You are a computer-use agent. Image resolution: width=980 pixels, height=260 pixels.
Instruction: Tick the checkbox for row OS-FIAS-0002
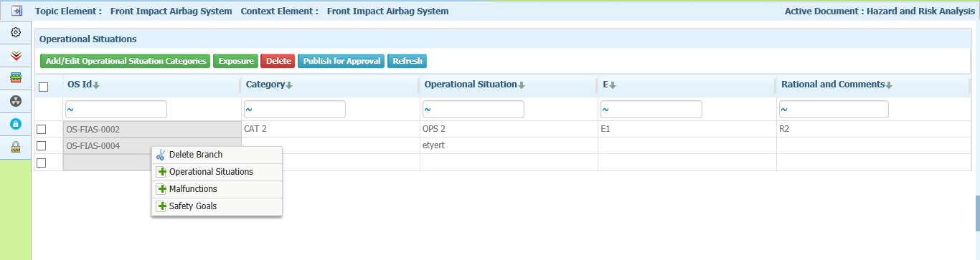42,130
